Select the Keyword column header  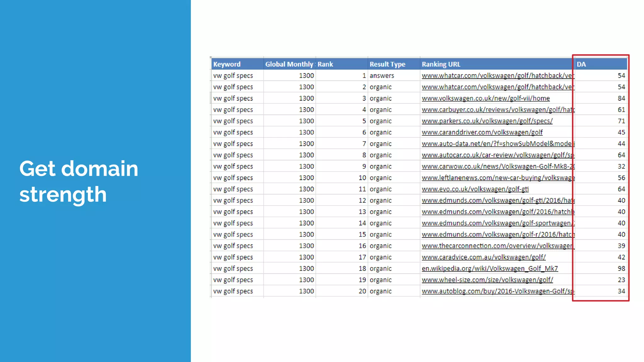pyautogui.click(x=237, y=64)
